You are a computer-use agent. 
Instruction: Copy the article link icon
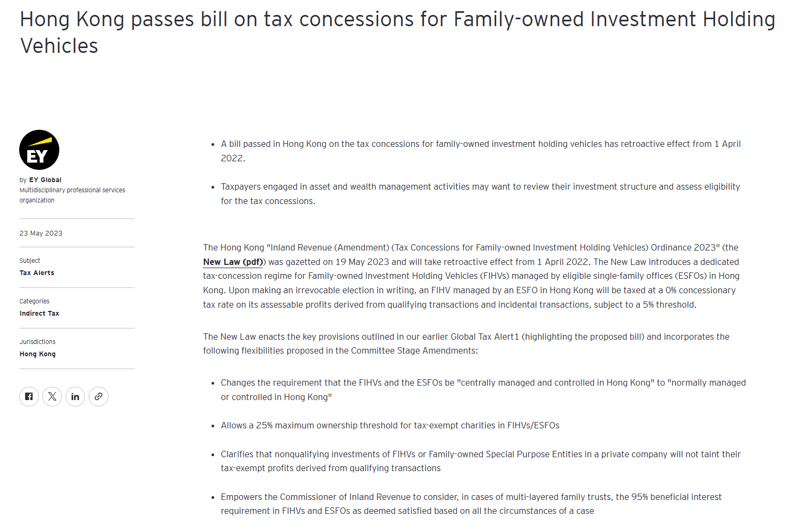[98, 396]
